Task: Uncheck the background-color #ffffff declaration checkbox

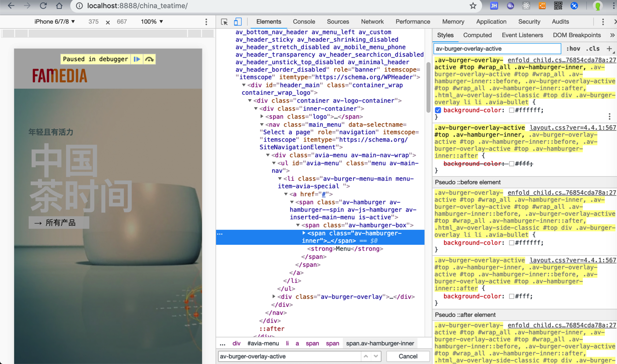Action: [x=438, y=110]
